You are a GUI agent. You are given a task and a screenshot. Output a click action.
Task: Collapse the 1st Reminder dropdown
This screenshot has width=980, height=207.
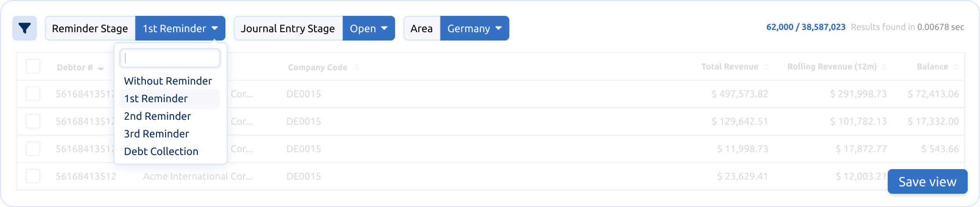[180, 28]
